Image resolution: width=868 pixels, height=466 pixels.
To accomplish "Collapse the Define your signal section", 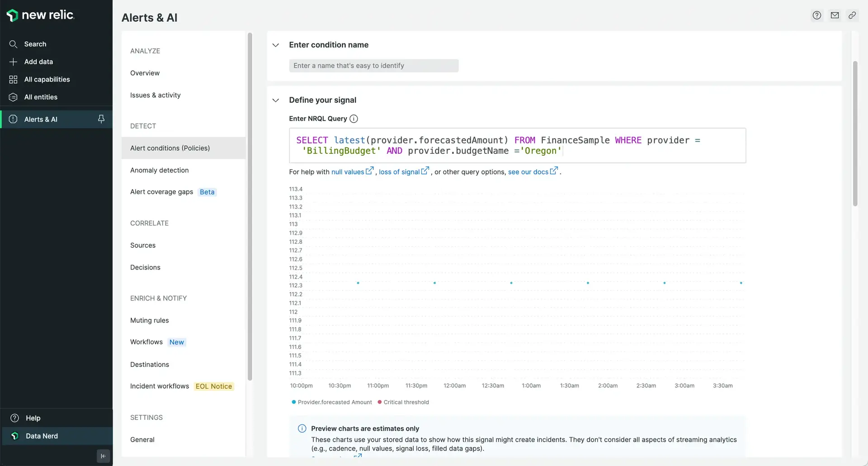I will pos(275,100).
